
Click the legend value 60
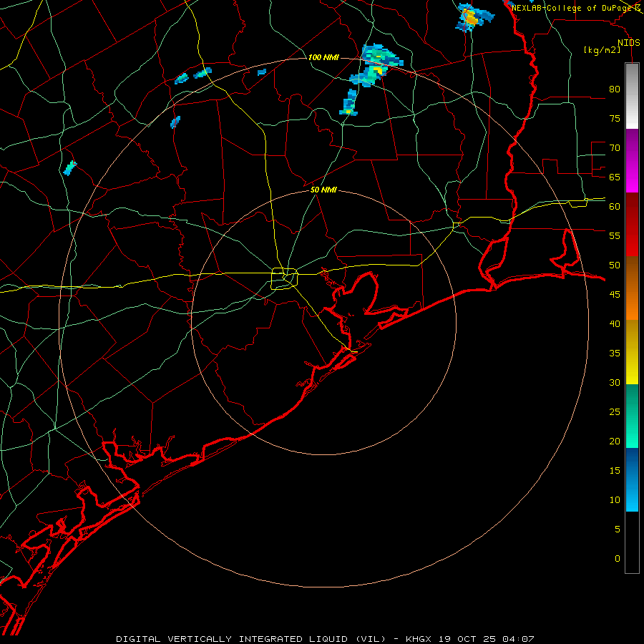point(615,207)
